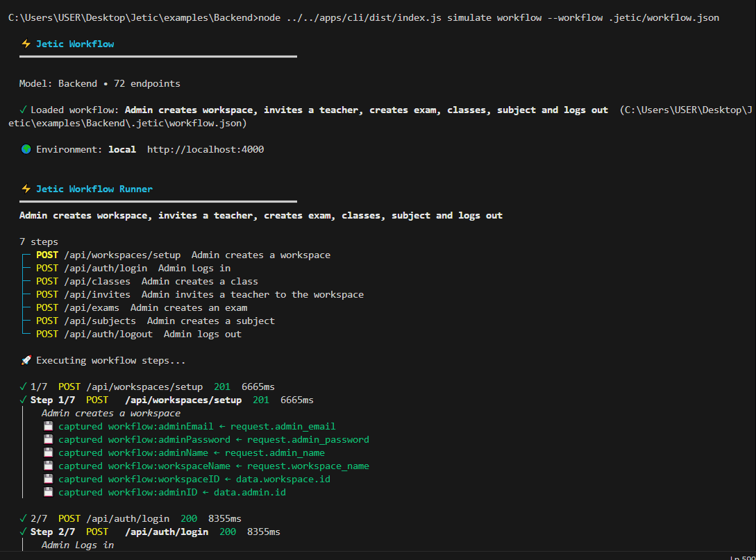
Task: Click floppy disk icon on workspaceID capture row
Action: pyautogui.click(x=48, y=479)
